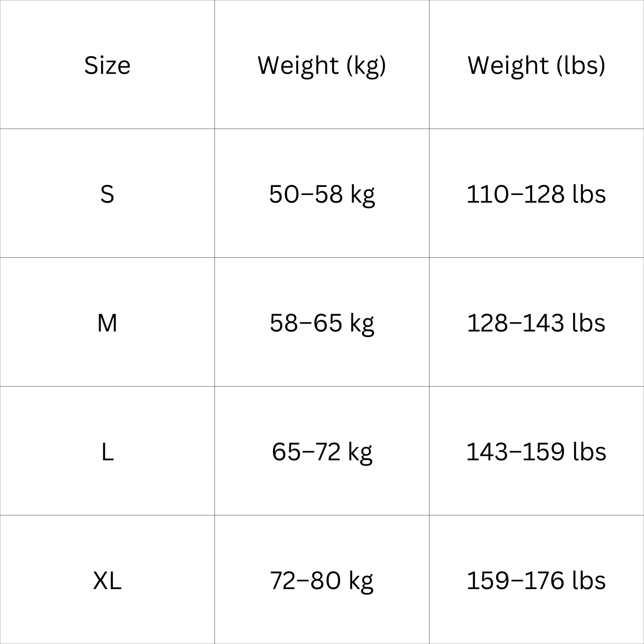644x644 pixels.
Task: Select the M size cell
Action: 107,323
